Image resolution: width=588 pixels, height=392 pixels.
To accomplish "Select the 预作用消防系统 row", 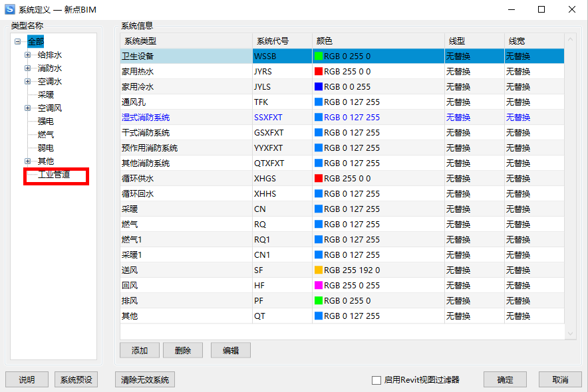I will coord(342,148).
